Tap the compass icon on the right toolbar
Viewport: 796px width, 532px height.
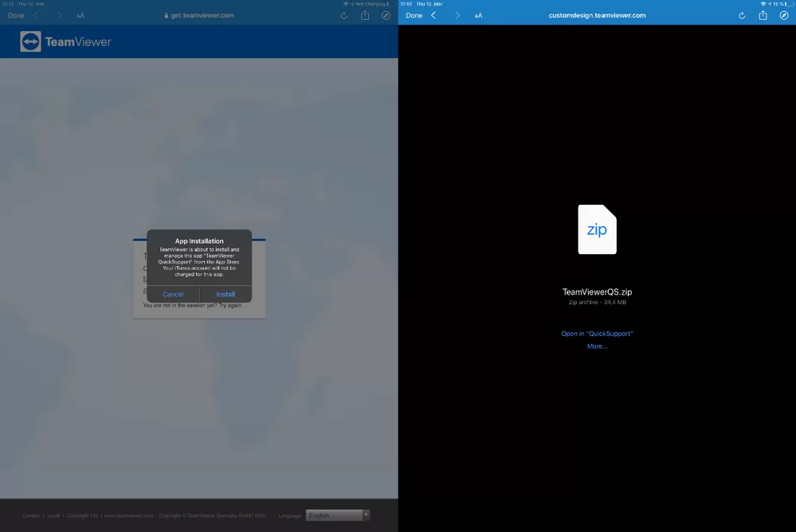(x=784, y=14)
